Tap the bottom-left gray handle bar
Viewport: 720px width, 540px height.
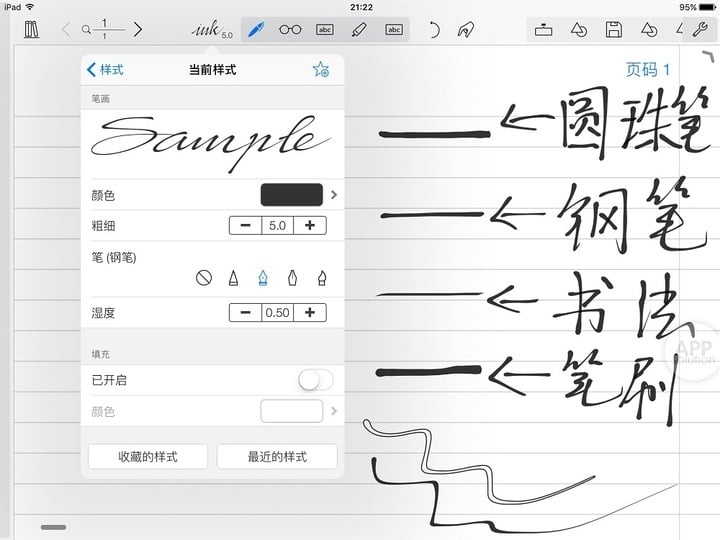point(53,527)
